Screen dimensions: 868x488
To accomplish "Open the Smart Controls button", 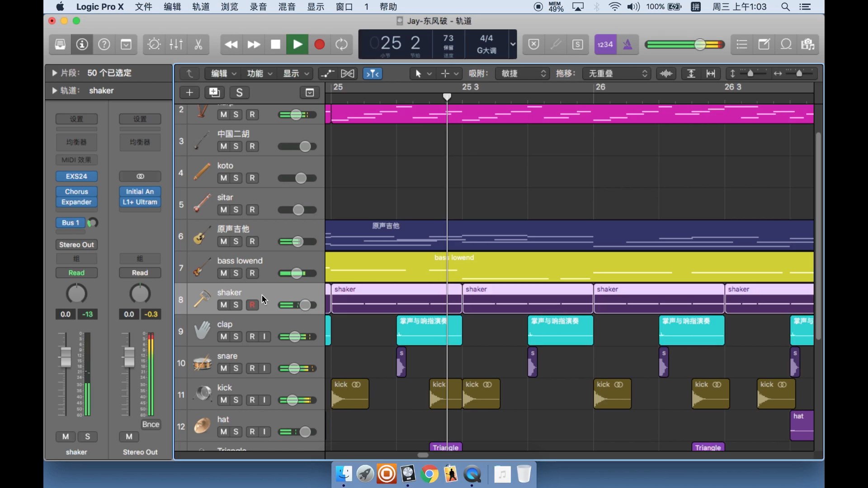I will 154,44.
